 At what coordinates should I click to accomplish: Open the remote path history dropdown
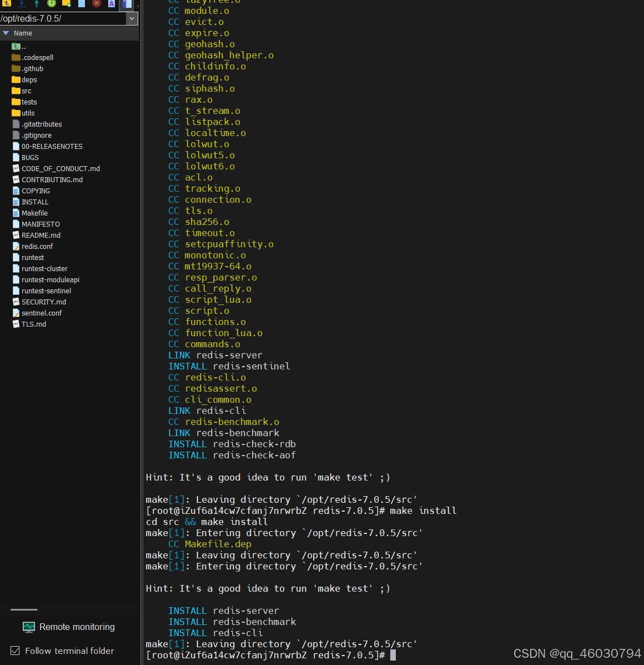132,19
